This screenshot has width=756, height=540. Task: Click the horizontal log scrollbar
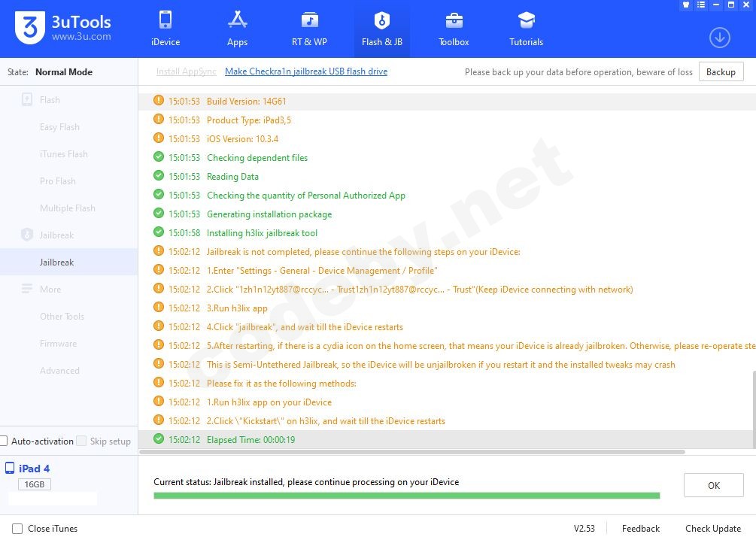(412, 452)
